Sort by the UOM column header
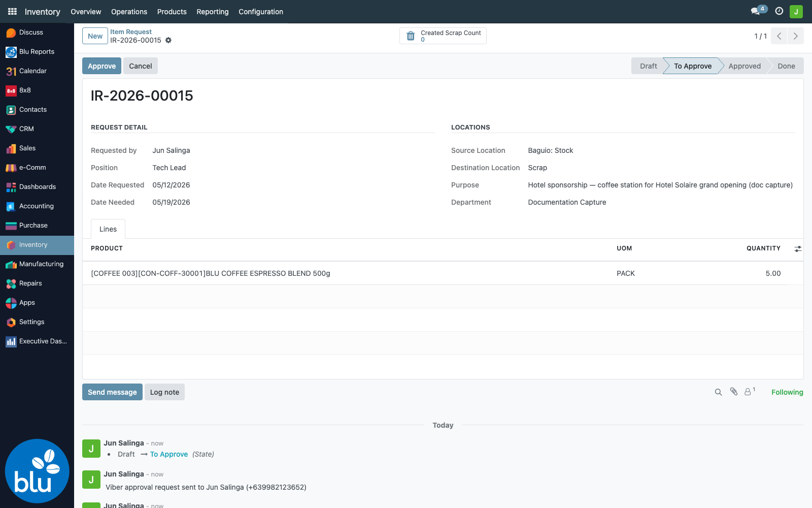The width and height of the screenshot is (812, 508). [x=624, y=248]
